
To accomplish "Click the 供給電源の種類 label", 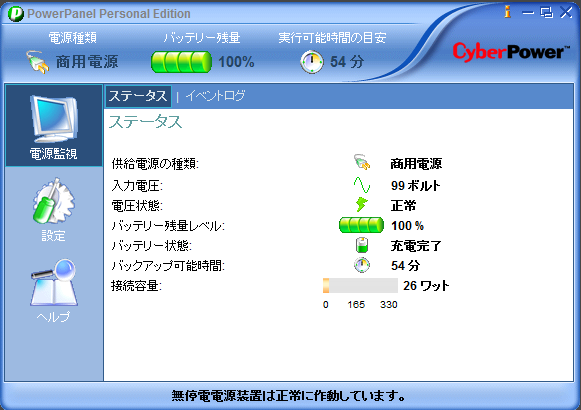I will (x=155, y=163).
